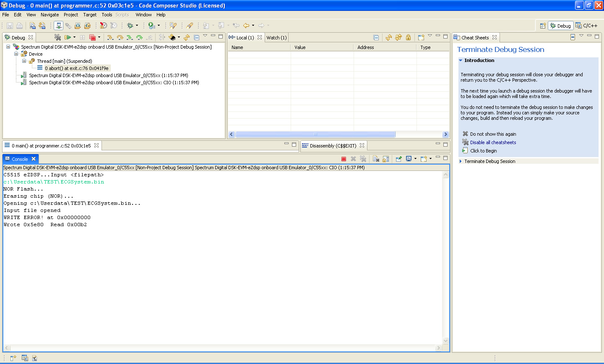Click the red Terminate icon in Debug view
This screenshot has height=364, width=604.
(92, 37)
